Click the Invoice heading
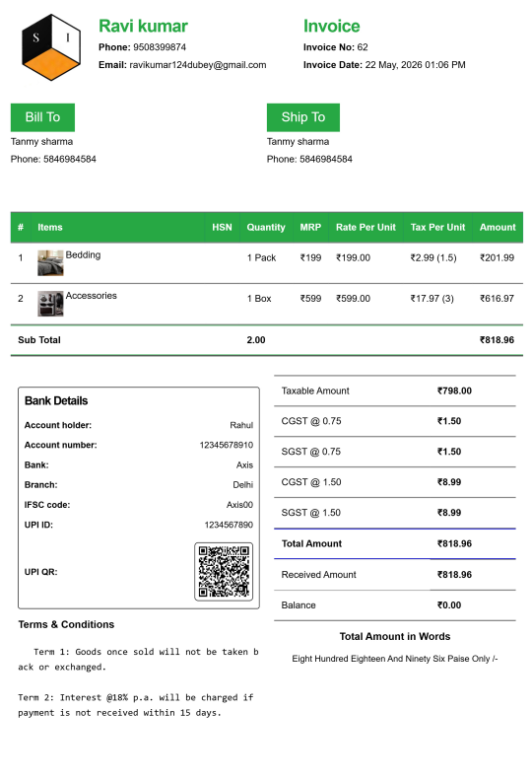 (x=332, y=26)
